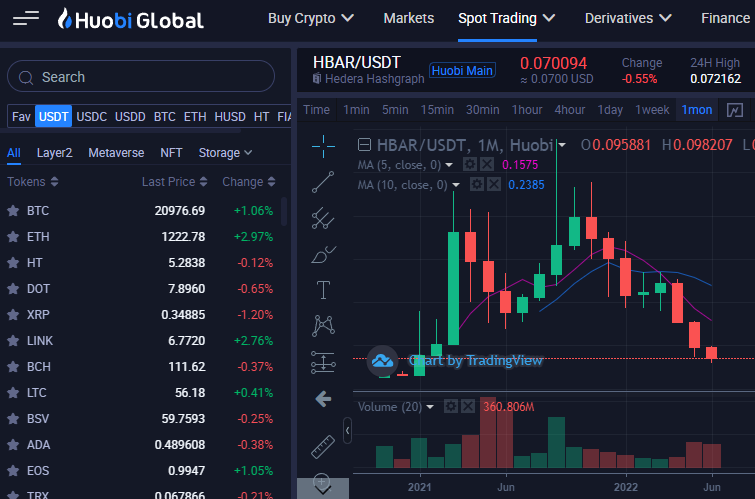Open the Finance menu
The height and width of the screenshot is (499, 755).
point(725,18)
